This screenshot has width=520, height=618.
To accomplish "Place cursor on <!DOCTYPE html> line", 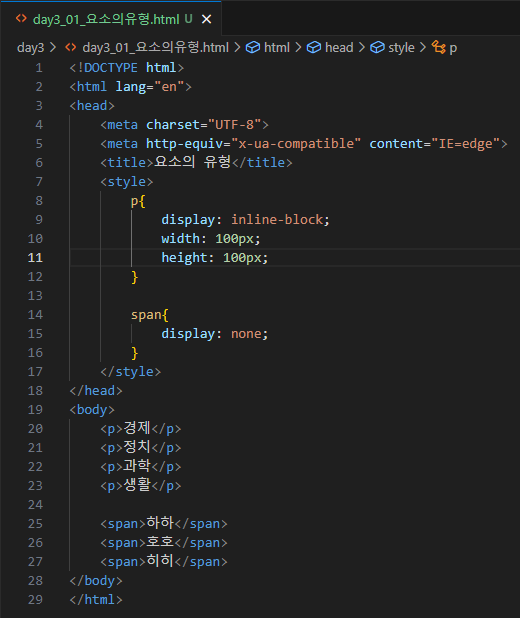I will (x=127, y=68).
